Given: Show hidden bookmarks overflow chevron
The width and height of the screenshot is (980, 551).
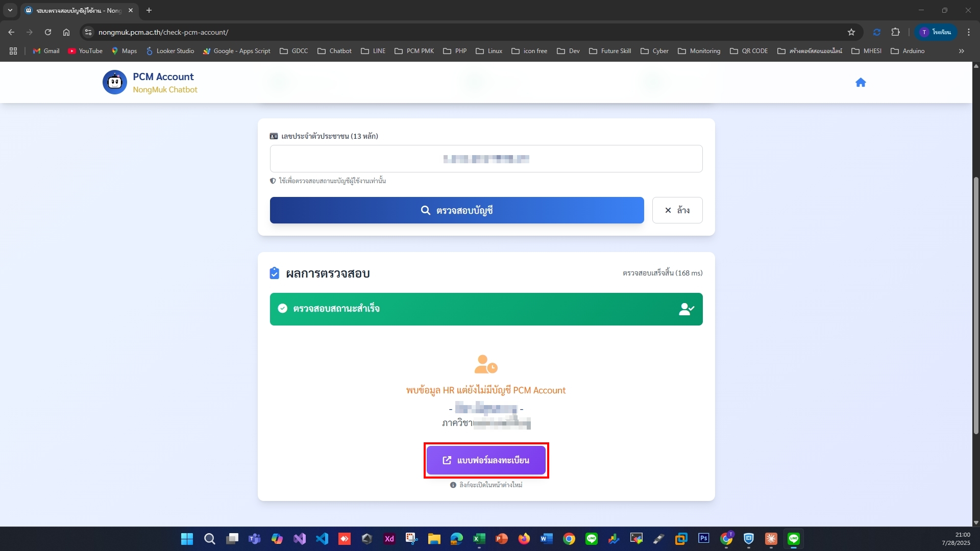Looking at the screenshot, I should pos(961,51).
